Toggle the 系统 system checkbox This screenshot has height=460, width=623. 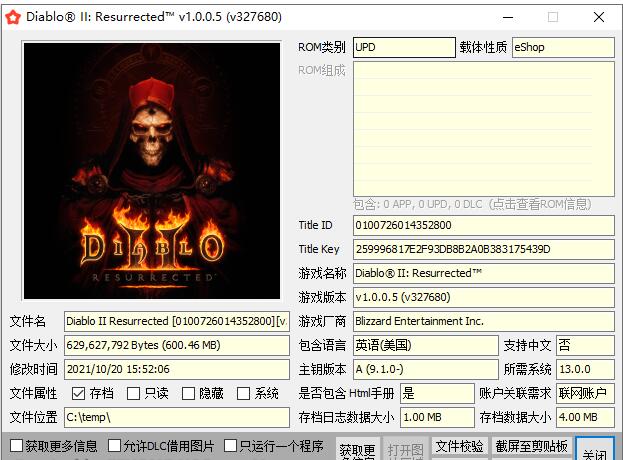[243, 393]
